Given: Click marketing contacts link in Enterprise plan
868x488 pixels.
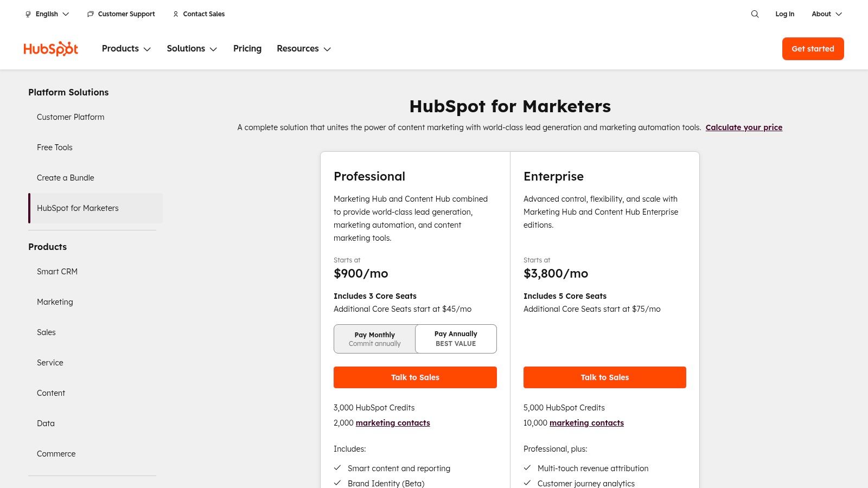Looking at the screenshot, I should 586,423.
